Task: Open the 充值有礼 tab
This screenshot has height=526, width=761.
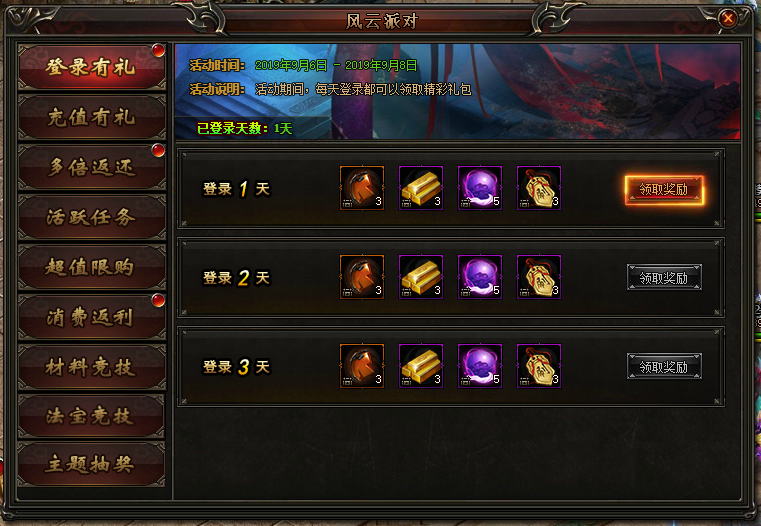Action: pyautogui.click(x=92, y=117)
